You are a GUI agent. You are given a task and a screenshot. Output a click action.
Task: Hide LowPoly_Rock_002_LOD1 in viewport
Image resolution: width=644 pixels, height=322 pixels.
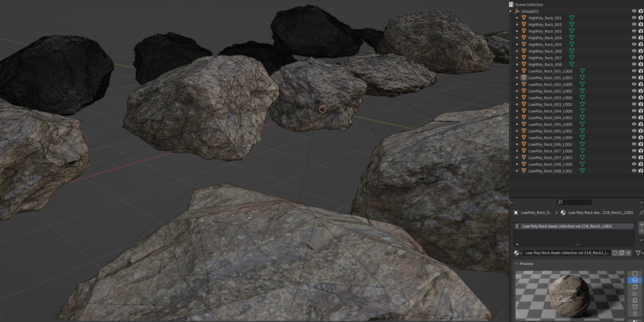[634, 91]
